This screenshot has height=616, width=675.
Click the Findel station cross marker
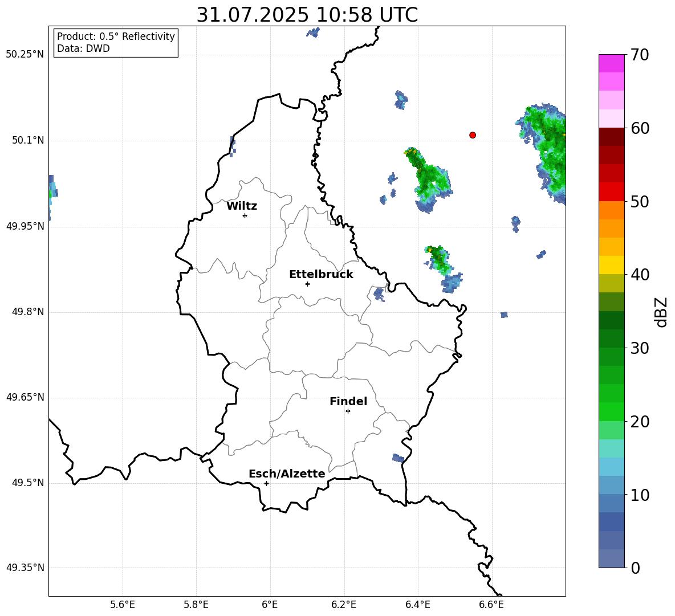coord(348,411)
